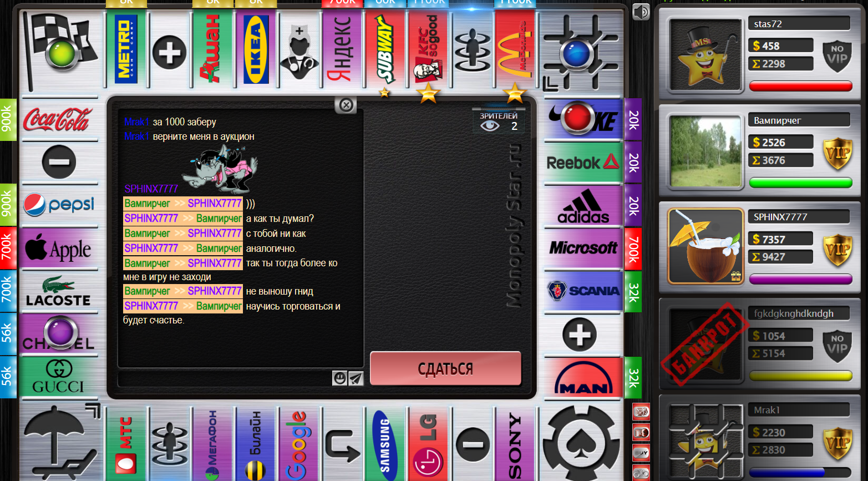This screenshot has width=868, height=481.
Task: Click the Google board cell
Action: coord(299,444)
